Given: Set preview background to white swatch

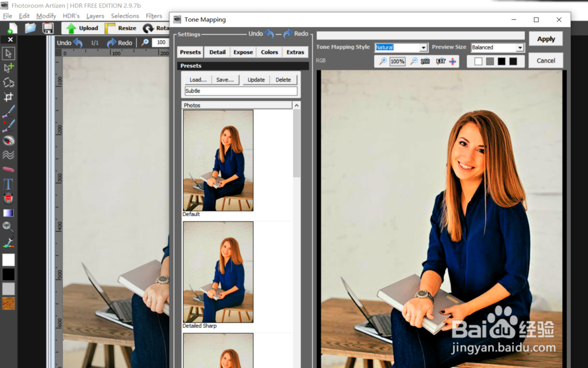Looking at the screenshot, I should (478, 61).
